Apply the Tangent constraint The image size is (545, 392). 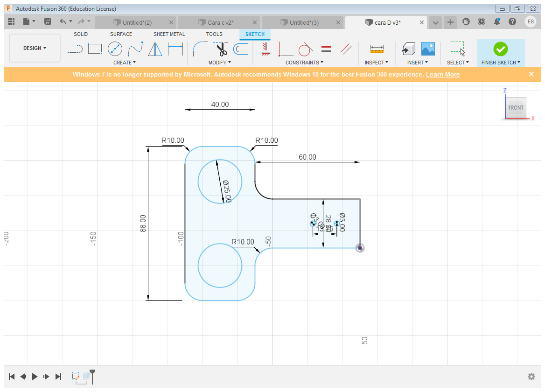[305, 49]
